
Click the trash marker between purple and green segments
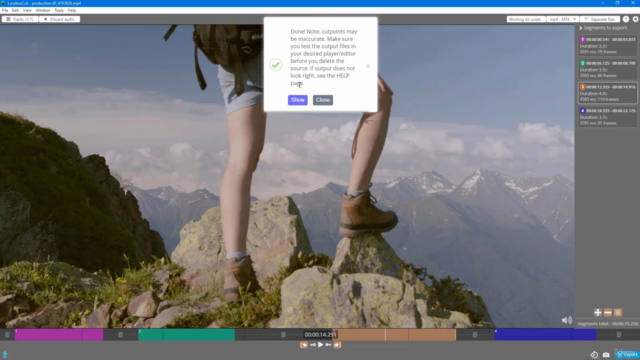click(120, 335)
